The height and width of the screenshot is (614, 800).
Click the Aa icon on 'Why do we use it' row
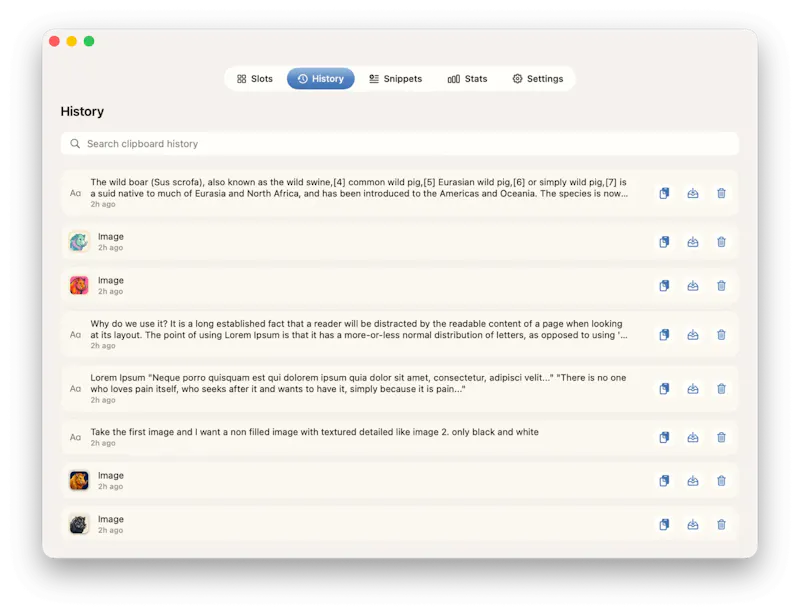(76, 335)
